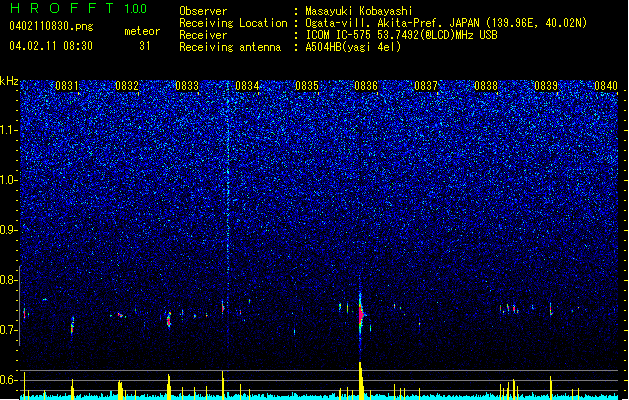Click the 0835 time marker

pyautogui.click(x=307, y=86)
